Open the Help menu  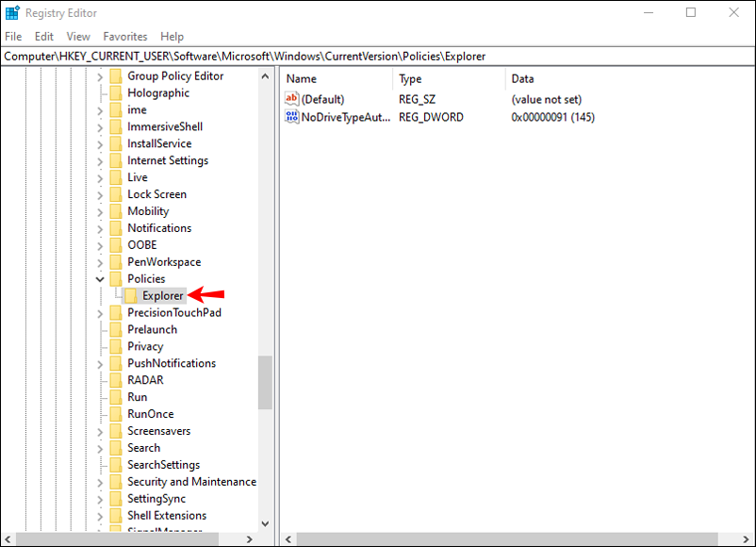[x=173, y=37]
